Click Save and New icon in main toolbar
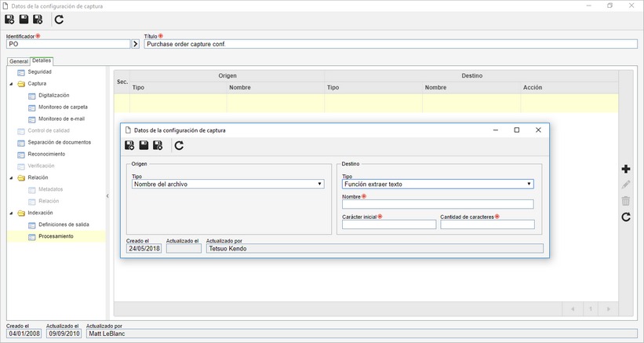This screenshot has height=343, width=644. (x=9, y=20)
